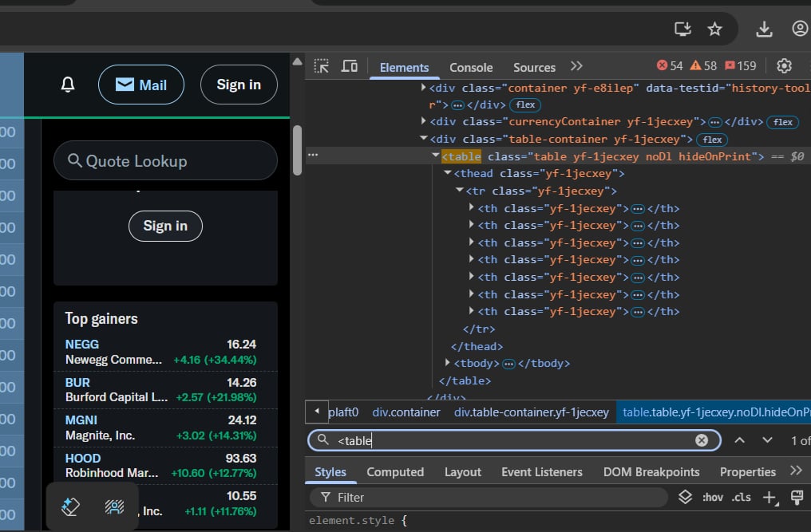The height and width of the screenshot is (532, 811).
Task: Expand the currencyContainer div node
Action: coord(424,122)
